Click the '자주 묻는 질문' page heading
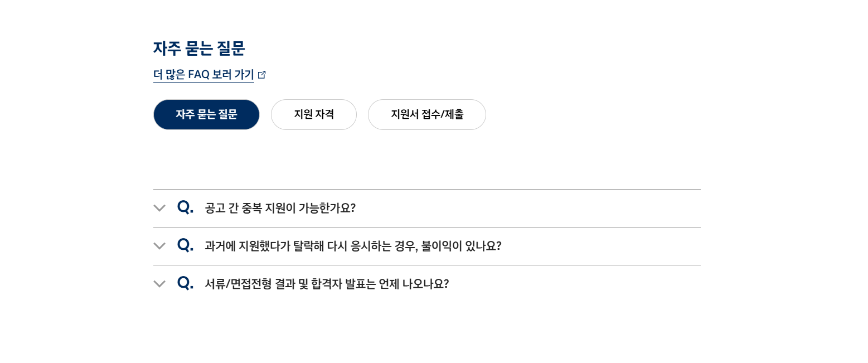This screenshot has height=363, width=868. coord(199,49)
